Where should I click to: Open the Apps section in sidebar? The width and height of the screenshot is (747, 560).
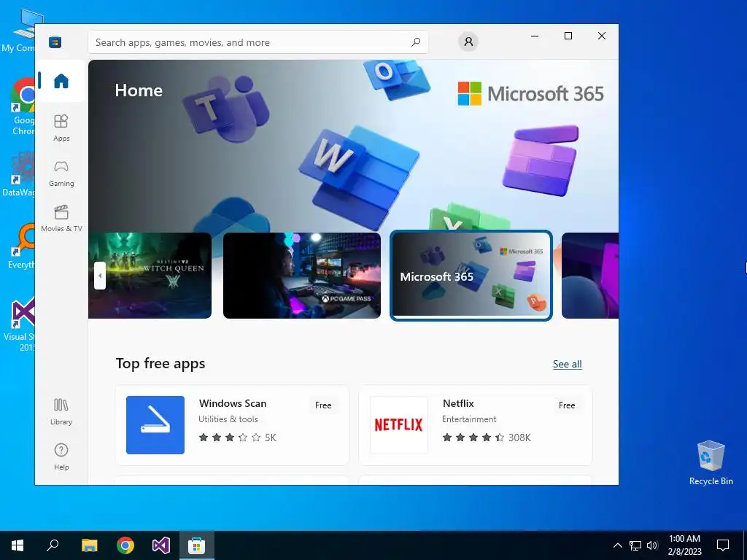[x=61, y=128]
